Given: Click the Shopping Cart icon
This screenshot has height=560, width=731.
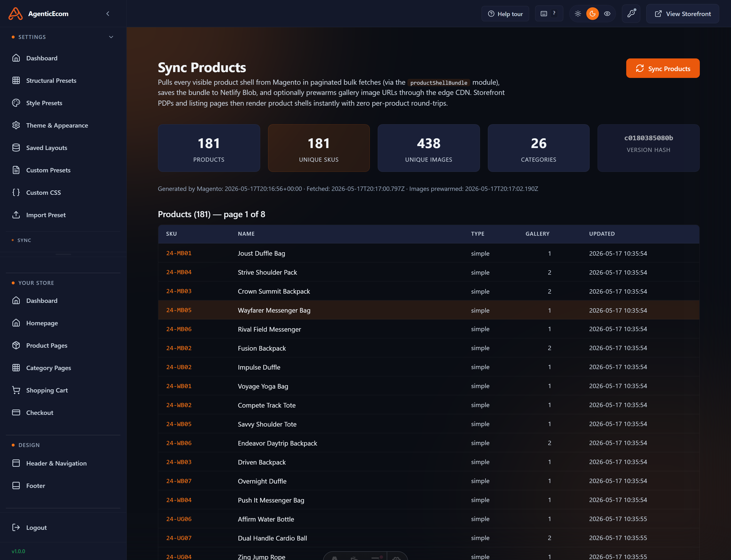Looking at the screenshot, I should [x=16, y=390].
